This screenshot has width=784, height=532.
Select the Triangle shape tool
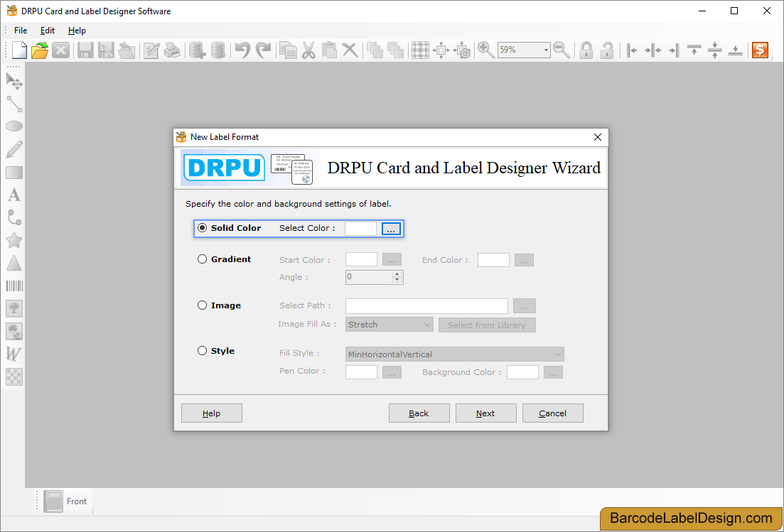click(x=14, y=263)
